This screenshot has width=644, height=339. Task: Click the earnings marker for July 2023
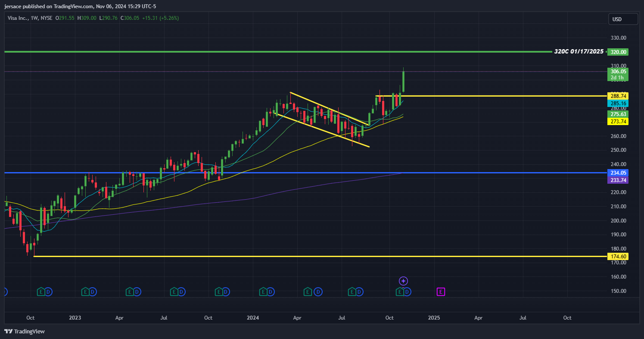[x=174, y=292]
